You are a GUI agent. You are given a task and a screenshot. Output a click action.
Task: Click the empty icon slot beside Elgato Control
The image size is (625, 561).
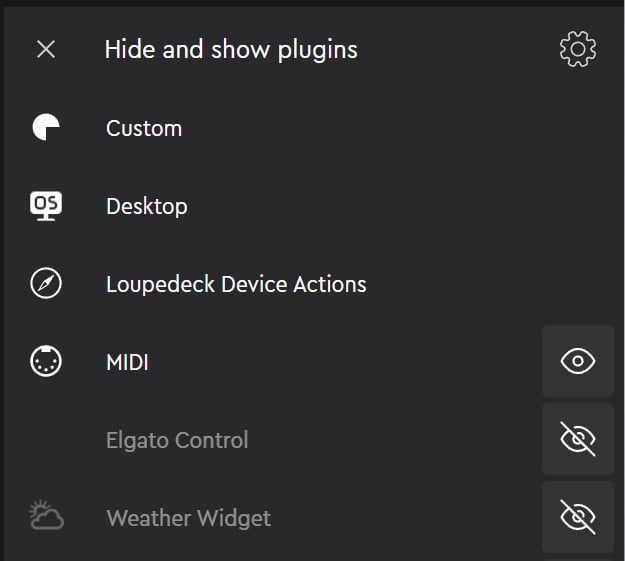[46, 440]
